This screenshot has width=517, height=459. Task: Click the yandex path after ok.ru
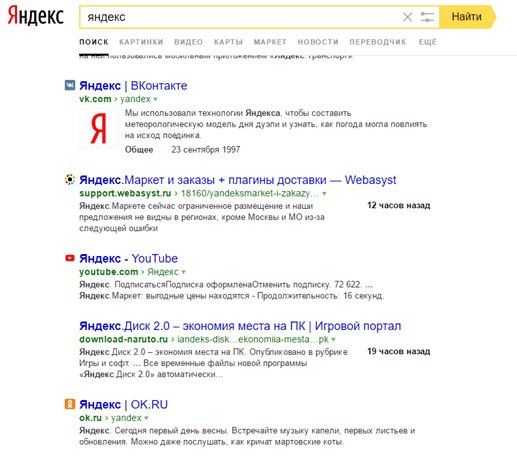pyautogui.click(x=126, y=418)
